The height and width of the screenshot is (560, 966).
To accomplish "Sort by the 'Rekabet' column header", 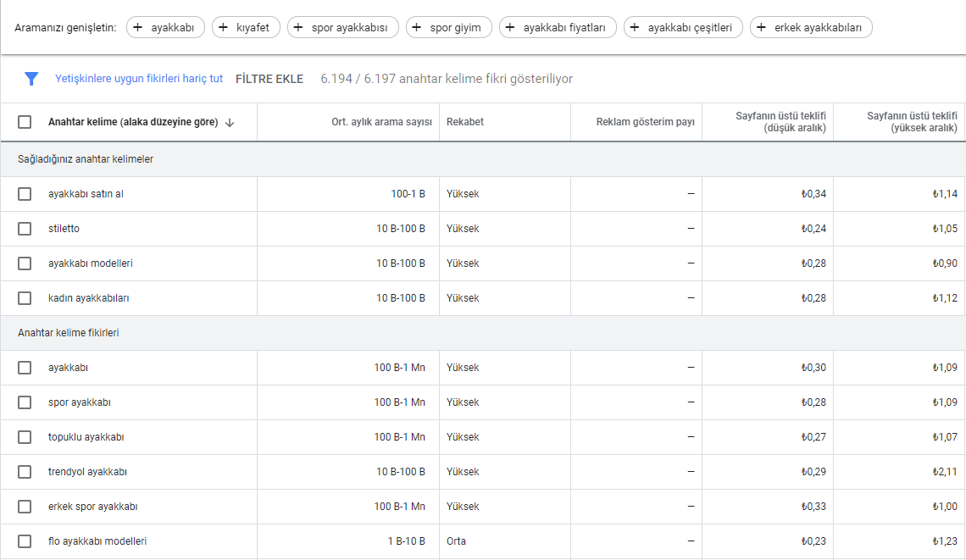I will coord(465,122).
